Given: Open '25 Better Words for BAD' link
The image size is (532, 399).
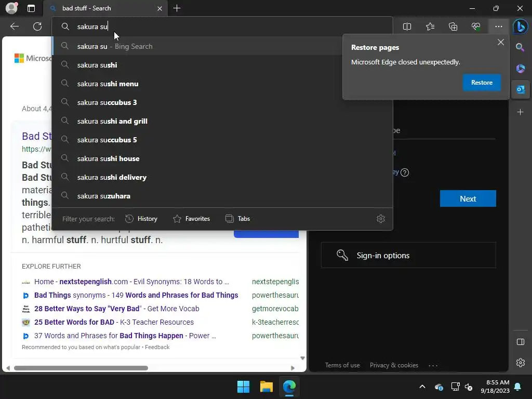Looking at the screenshot, I should pyautogui.click(x=114, y=322).
